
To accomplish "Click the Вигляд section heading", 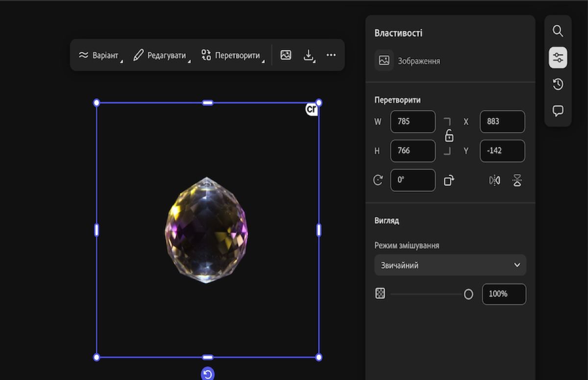I will (x=387, y=221).
